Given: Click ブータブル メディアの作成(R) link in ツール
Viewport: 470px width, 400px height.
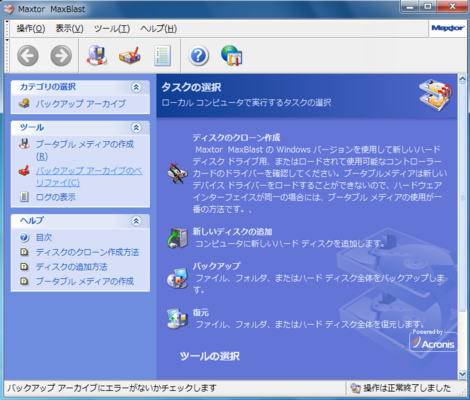Looking at the screenshot, I should click(x=85, y=150).
